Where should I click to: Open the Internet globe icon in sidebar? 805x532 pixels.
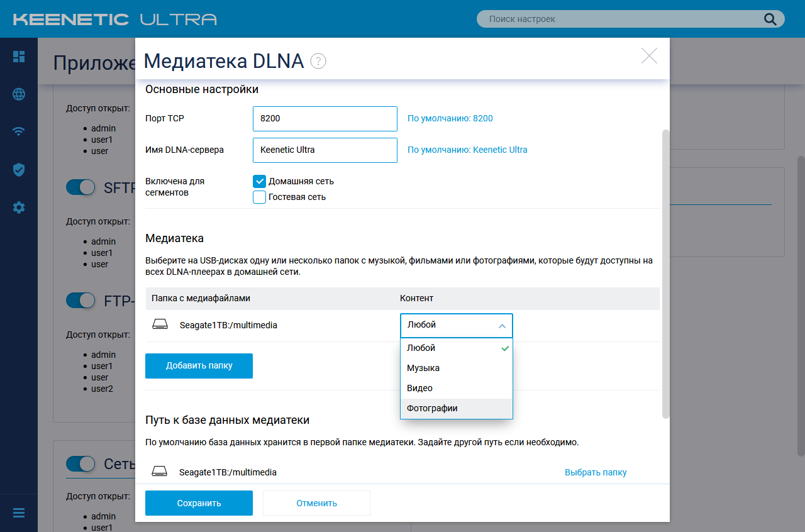coord(19,94)
